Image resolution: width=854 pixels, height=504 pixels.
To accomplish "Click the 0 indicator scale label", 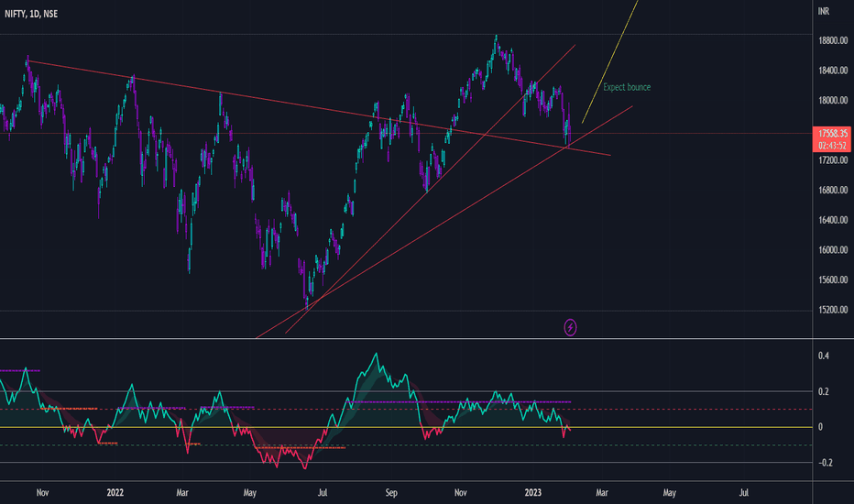I will (x=820, y=427).
